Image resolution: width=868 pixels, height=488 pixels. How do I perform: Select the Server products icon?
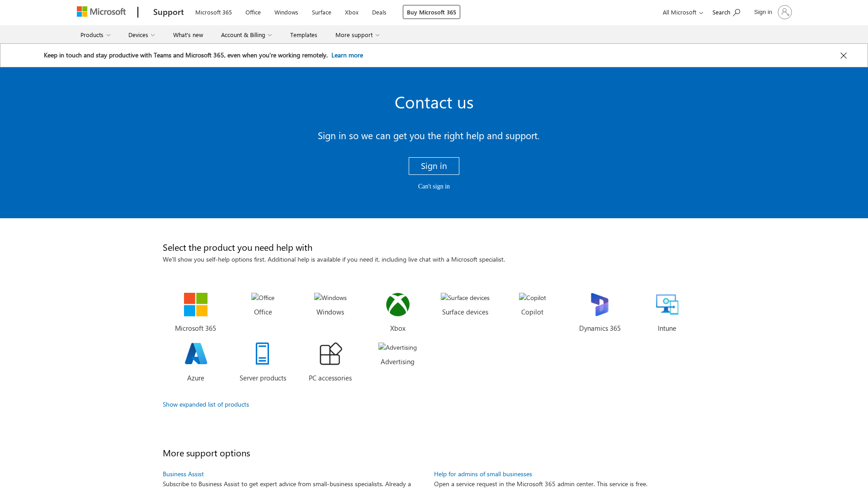(263, 353)
